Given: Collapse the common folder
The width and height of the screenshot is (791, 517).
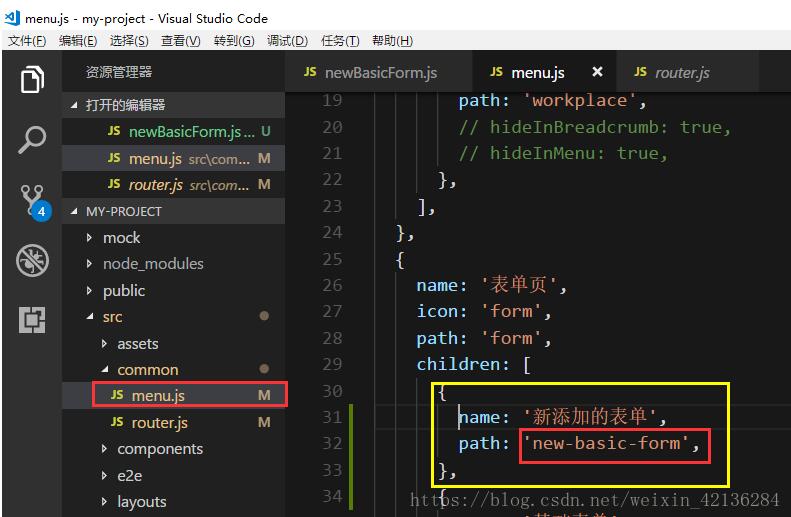Looking at the screenshot, I should 174,370.
